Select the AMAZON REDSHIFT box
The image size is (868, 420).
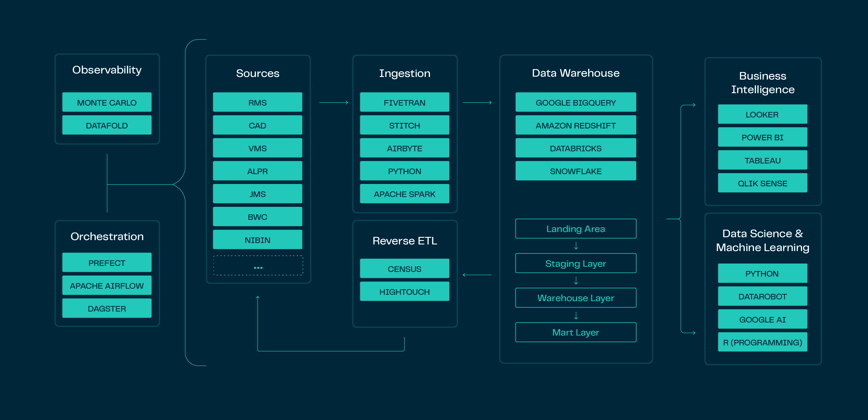pyautogui.click(x=575, y=125)
